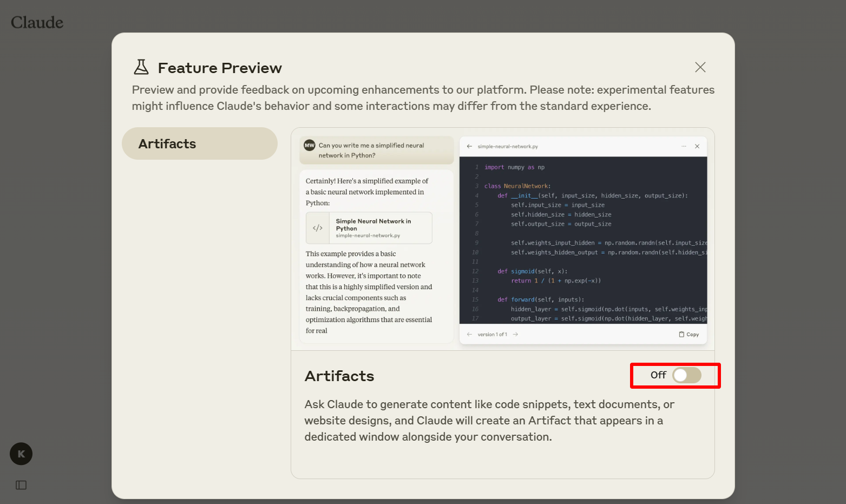Click the back arrow beside simple-neural-network.py
The image size is (846, 504).
469,146
